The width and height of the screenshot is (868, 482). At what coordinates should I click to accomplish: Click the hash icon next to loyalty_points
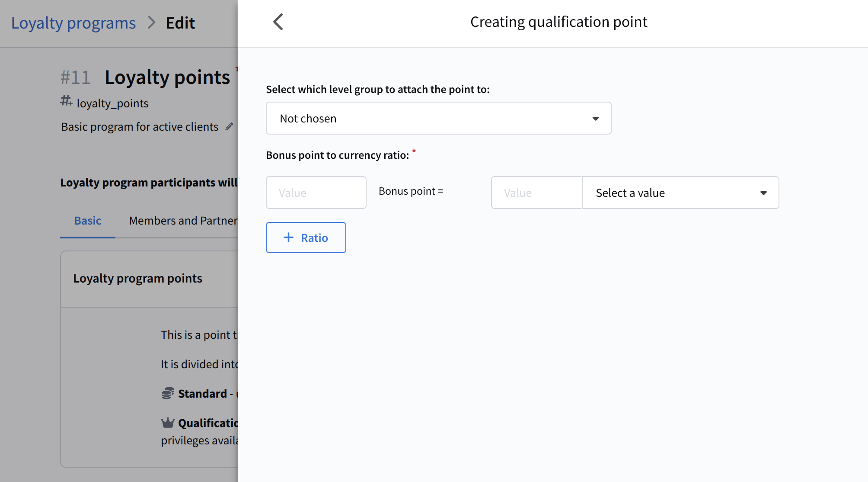coord(66,101)
